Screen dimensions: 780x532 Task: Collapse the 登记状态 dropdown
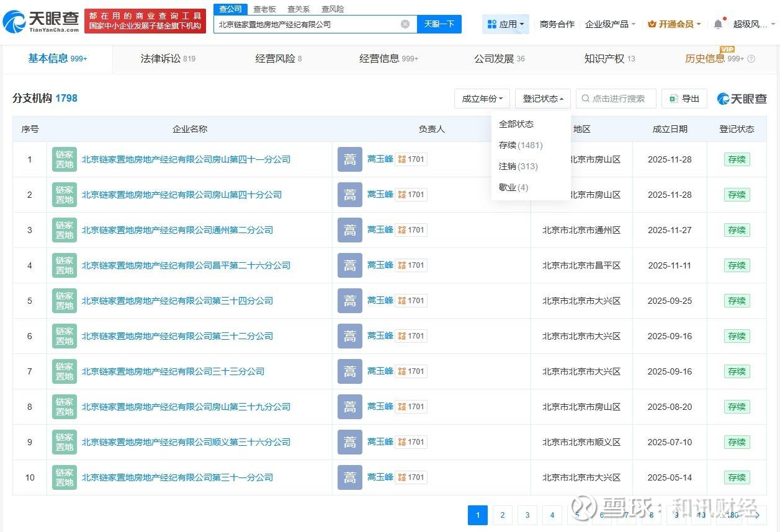tap(543, 99)
